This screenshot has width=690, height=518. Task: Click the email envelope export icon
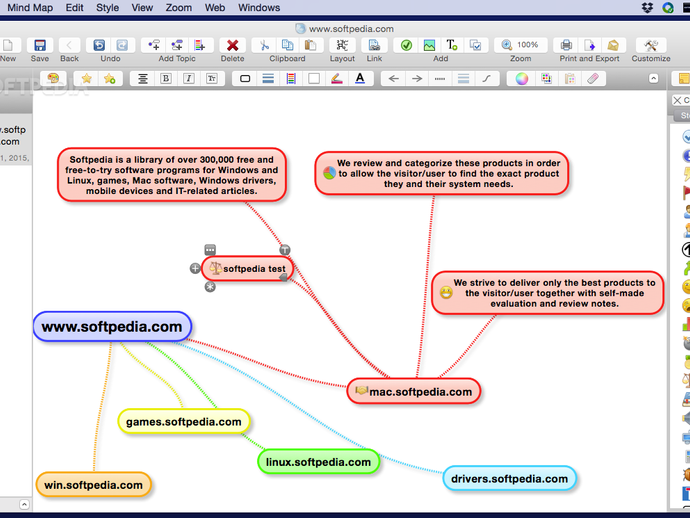[x=613, y=45]
